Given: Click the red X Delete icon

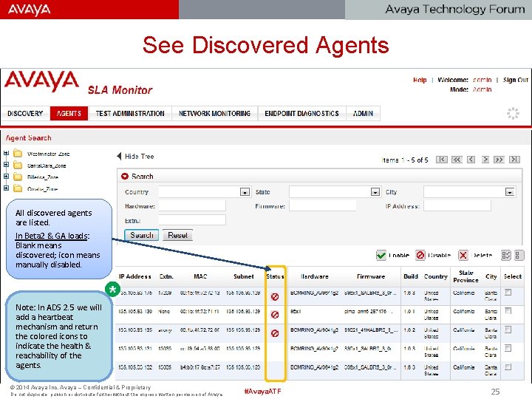Looking at the screenshot, I should (463, 255).
